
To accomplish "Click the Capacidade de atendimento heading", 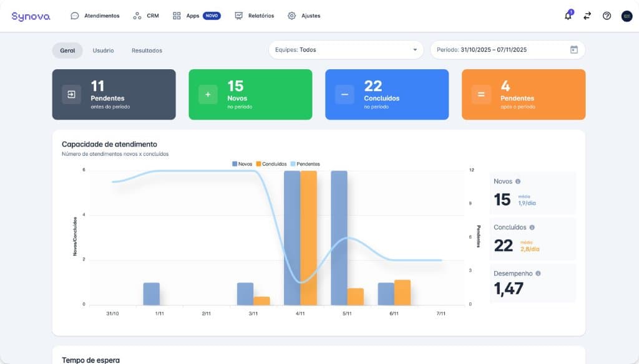I will (109, 144).
